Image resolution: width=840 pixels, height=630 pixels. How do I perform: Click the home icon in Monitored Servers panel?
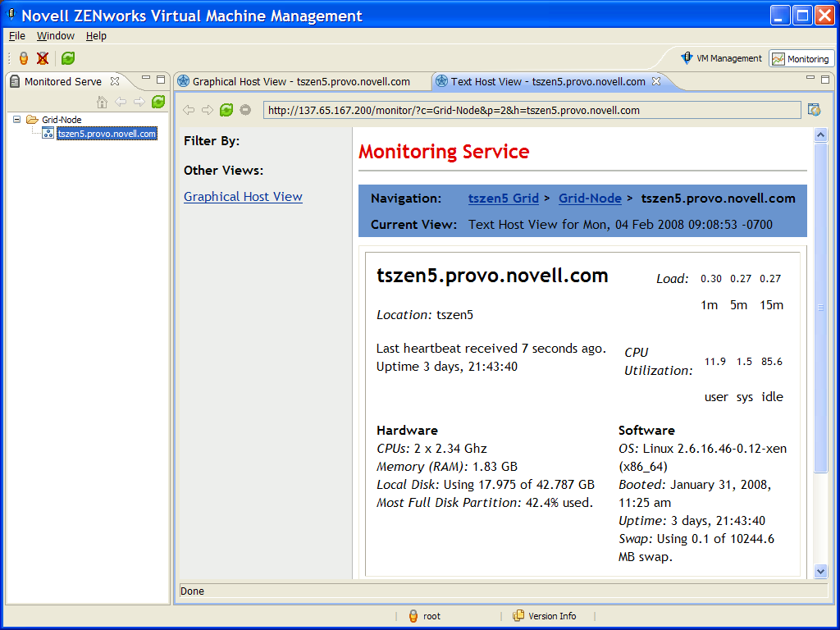click(102, 102)
